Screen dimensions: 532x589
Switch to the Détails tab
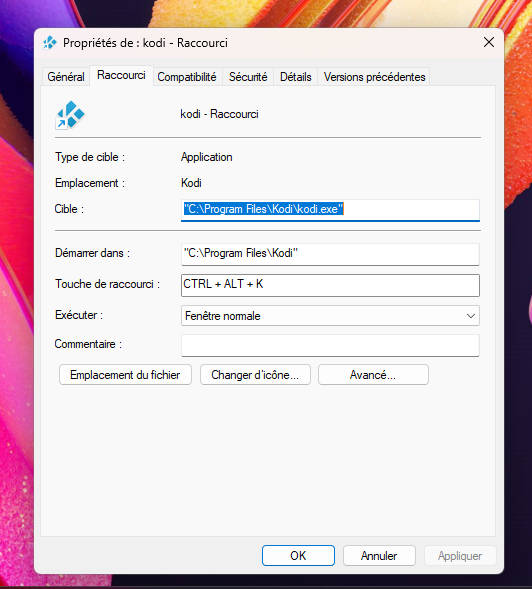296,77
